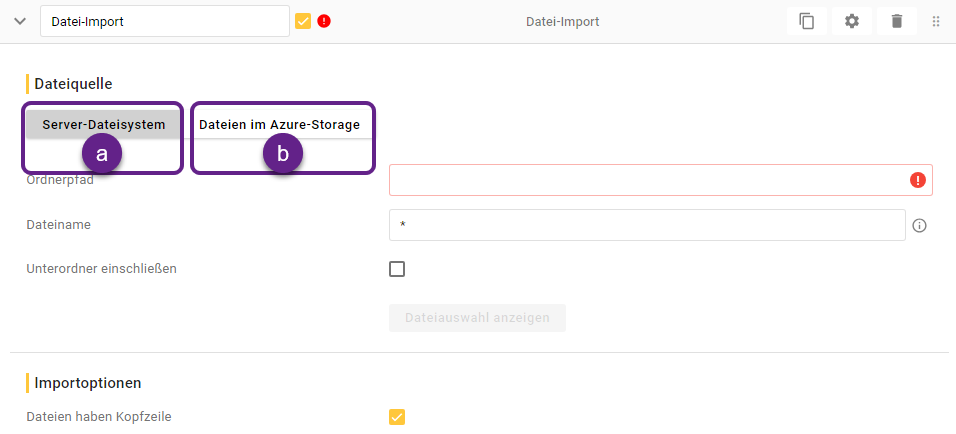Click the centered Datei-Import header title

click(x=562, y=21)
